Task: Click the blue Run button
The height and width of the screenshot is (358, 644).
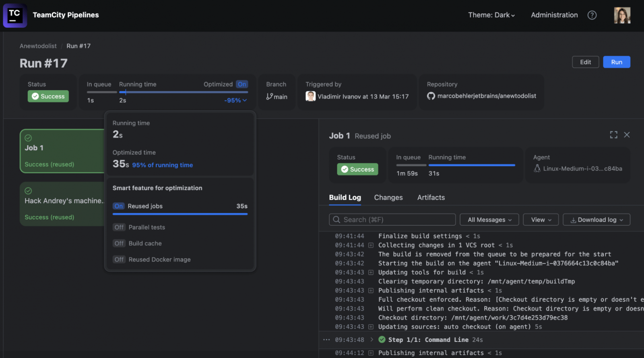Action: [617, 62]
